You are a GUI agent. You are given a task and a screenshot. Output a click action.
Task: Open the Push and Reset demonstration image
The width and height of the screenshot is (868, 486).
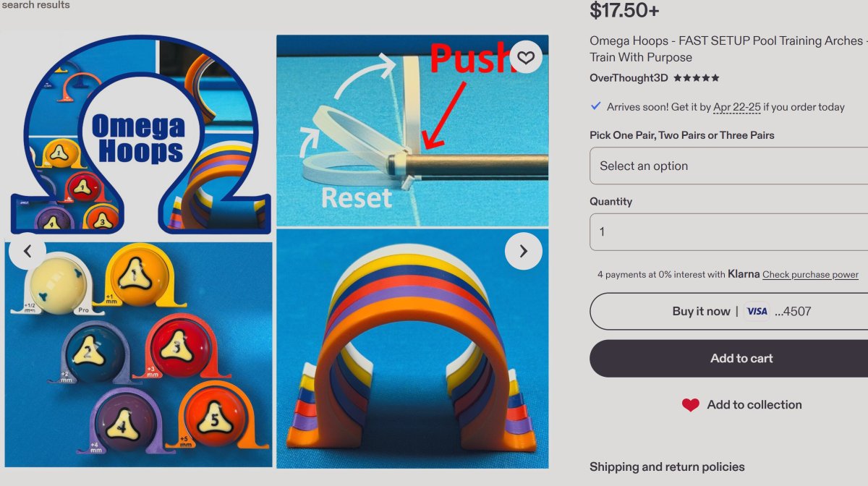(412, 131)
